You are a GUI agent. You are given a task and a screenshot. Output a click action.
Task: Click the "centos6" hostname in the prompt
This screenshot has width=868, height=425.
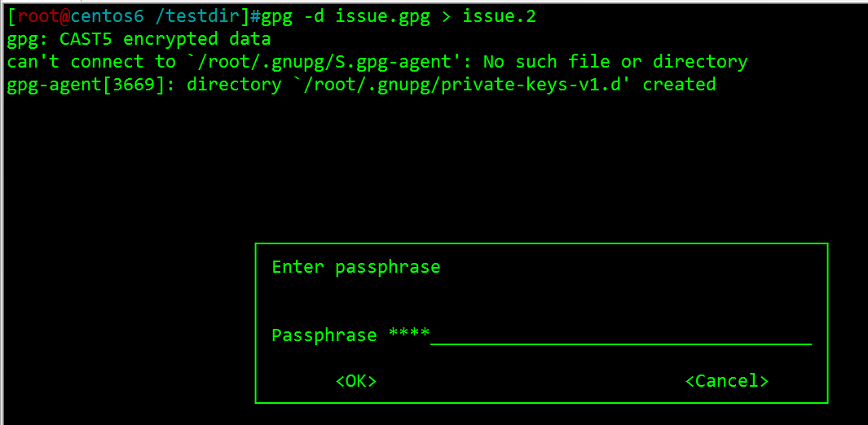click(x=107, y=16)
